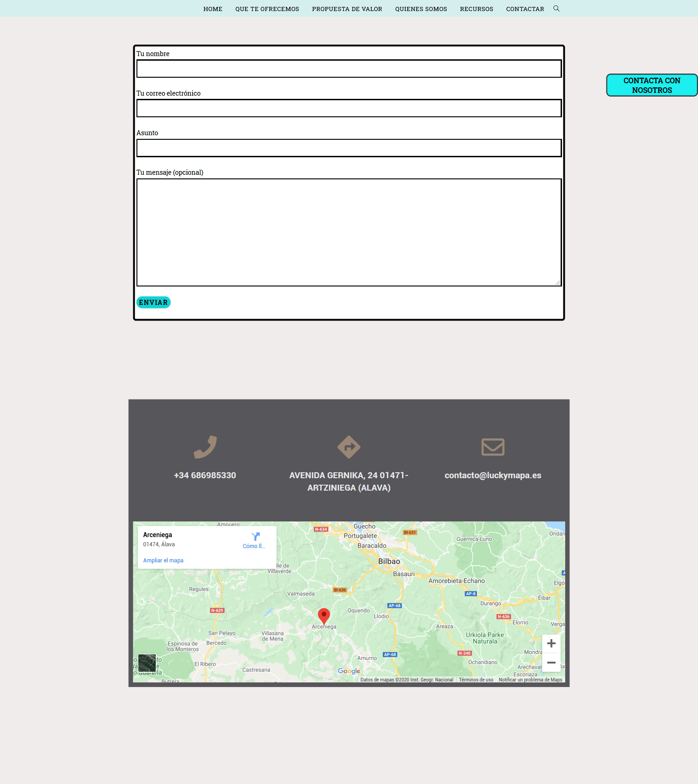Click the BI-636 road badge on map
The width and height of the screenshot is (698, 784).
point(340,590)
